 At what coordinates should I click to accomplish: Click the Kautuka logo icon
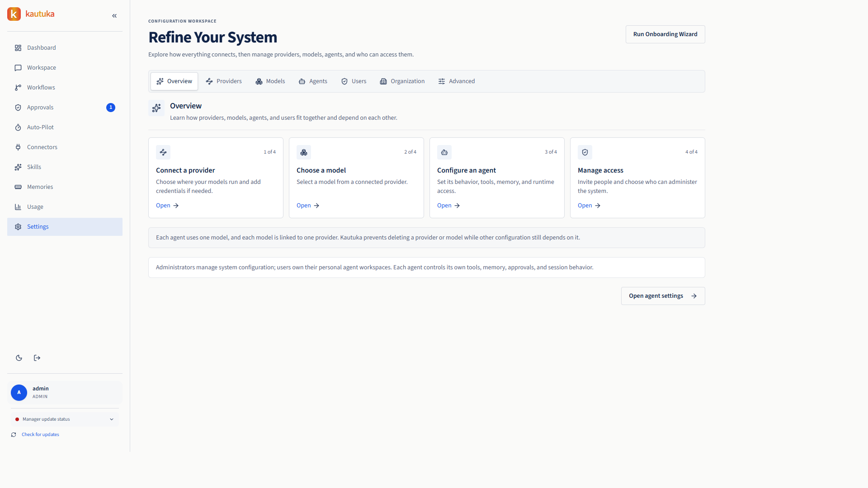14,14
